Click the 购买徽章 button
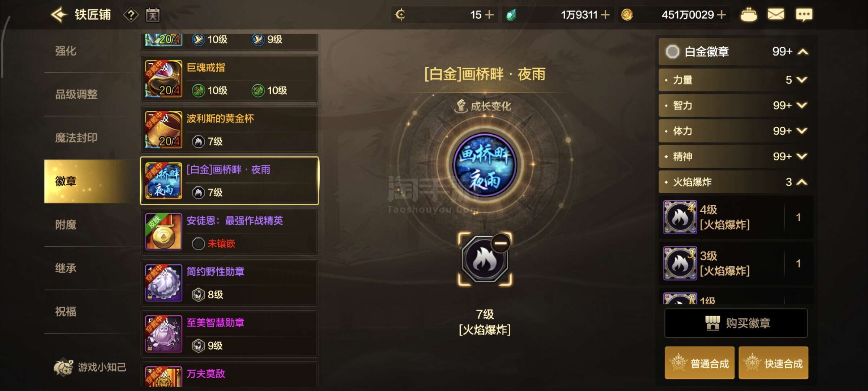 (736, 323)
